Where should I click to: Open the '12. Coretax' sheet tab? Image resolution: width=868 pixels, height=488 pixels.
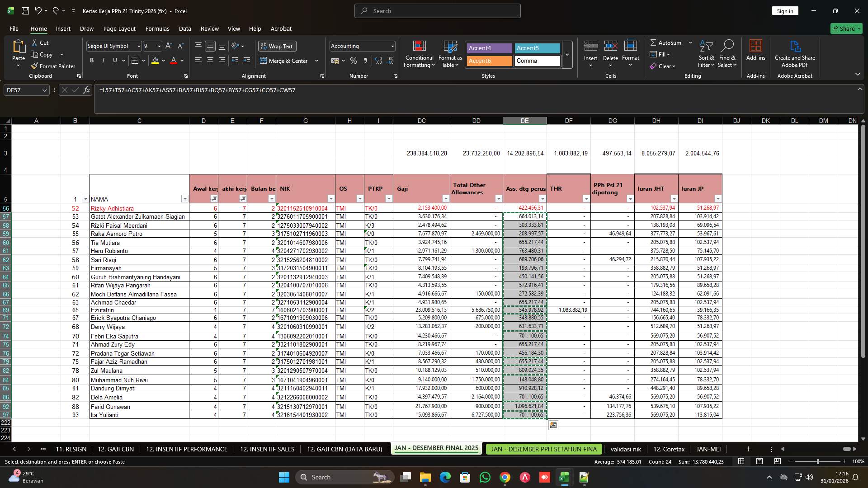[x=669, y=449]
